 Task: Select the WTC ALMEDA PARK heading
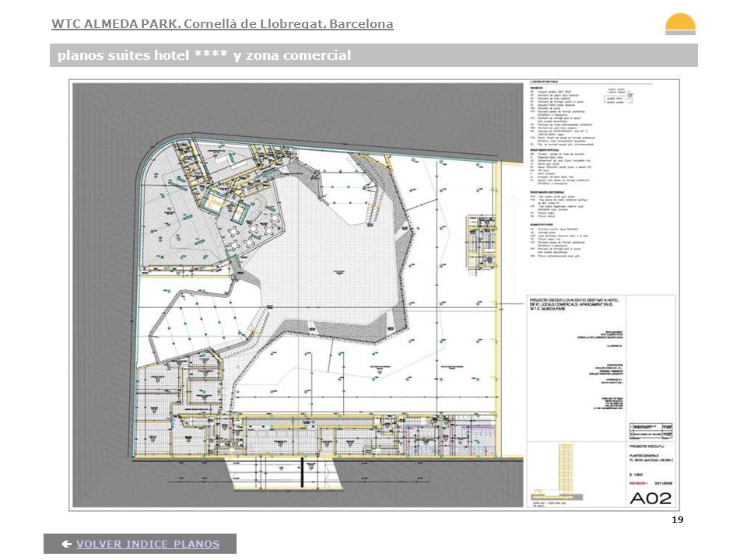pyautogui.click(x=223, y=24)
